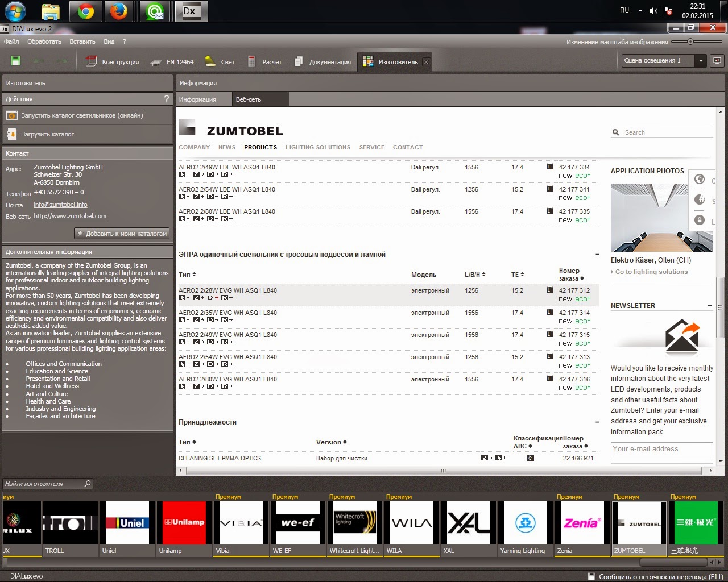This screenshot has height=582, width=728.
Task: Open CONTACT in Zumtobel navigation
Action: pos(408,147)
